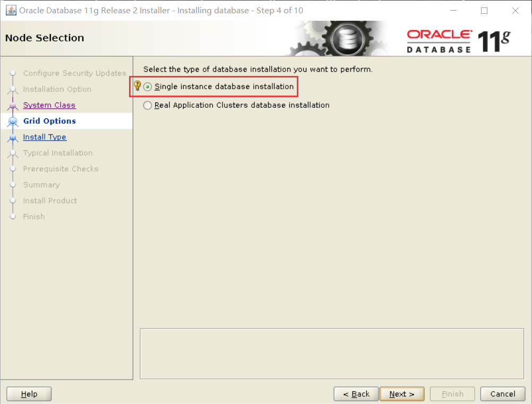Minimize the installer window

(x=453, y=11)
